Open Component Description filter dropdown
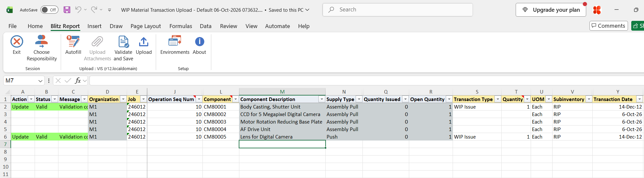 click(x=322, y=99)
